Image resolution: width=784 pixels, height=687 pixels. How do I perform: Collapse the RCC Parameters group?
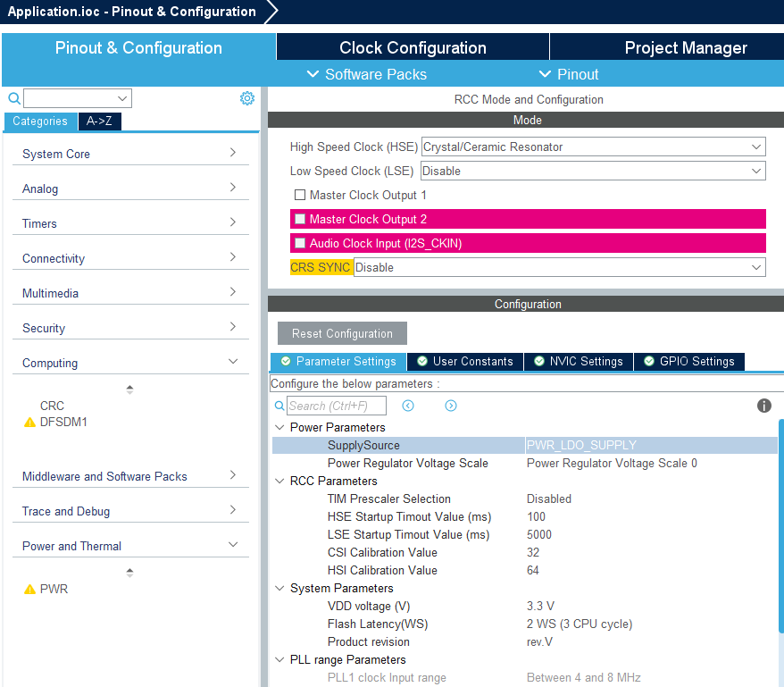(x=279, y=481)
